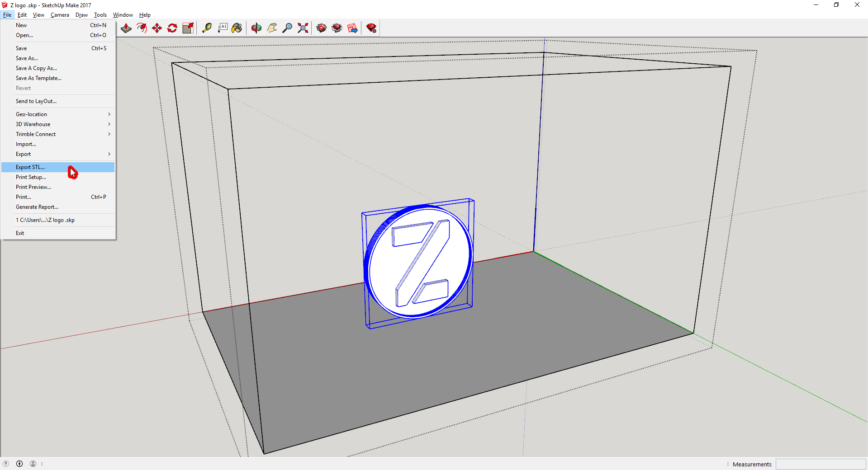Pick the Tape Measure tool
The height and width of the screenshot is (470, 868).
click(x=207, y=28)
